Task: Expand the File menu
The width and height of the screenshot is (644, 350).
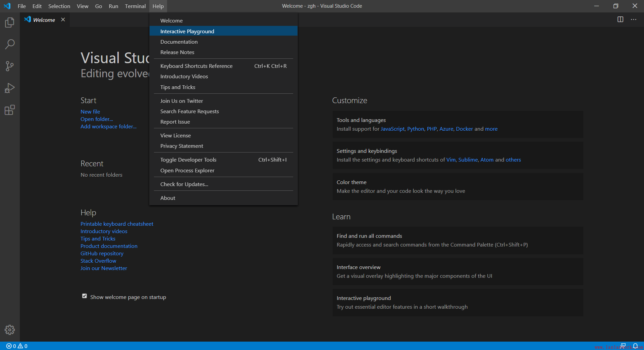Action: 21,6
